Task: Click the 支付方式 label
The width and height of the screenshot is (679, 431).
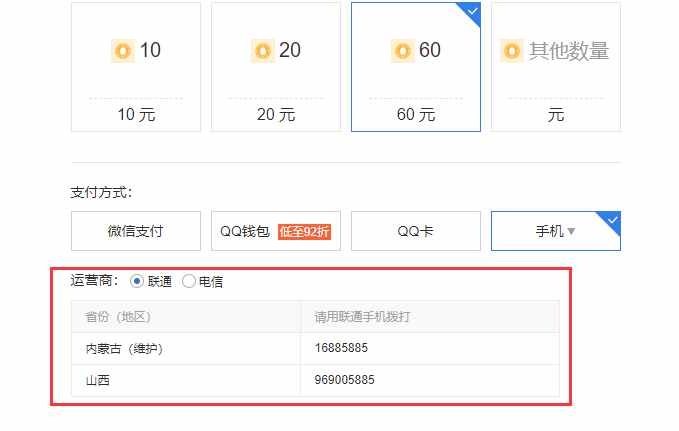Action: (101, 192)
